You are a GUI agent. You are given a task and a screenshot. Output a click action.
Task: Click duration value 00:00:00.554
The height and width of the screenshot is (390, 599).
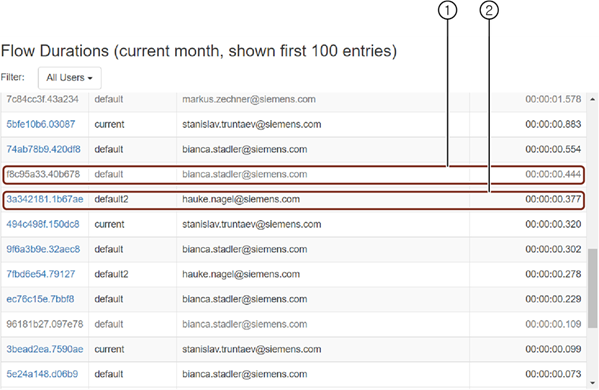tap(553, 149)
